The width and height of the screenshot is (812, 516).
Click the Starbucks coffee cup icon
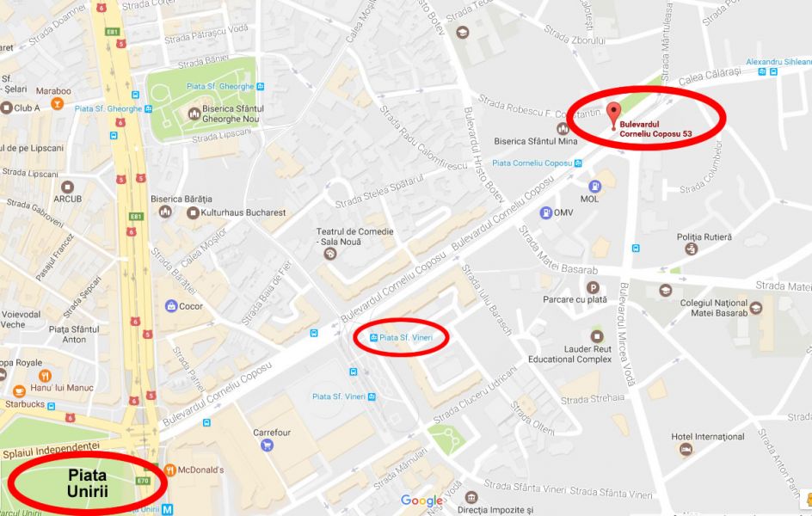coord(19,391)
